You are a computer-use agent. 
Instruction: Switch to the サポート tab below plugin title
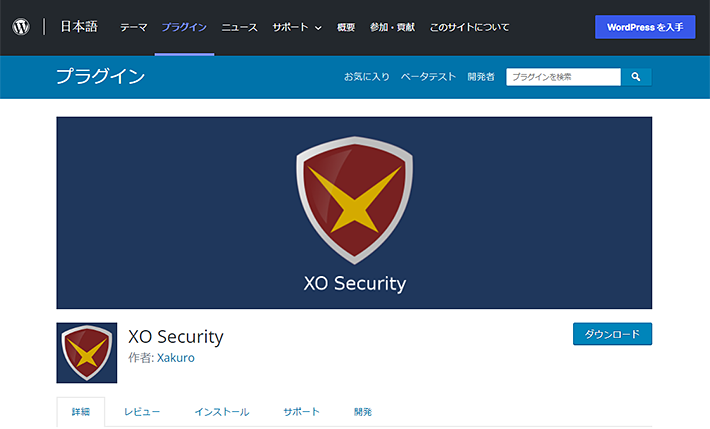click(x=302, y=412)
